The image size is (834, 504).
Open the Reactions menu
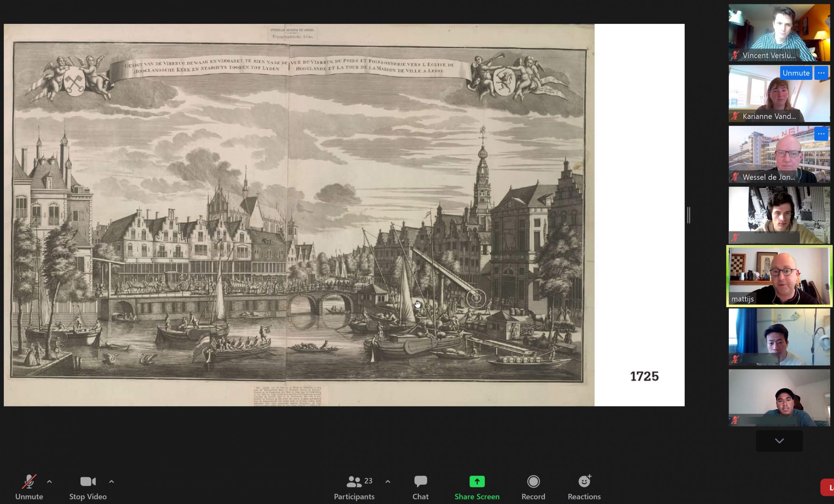click(x=584, y=487)
